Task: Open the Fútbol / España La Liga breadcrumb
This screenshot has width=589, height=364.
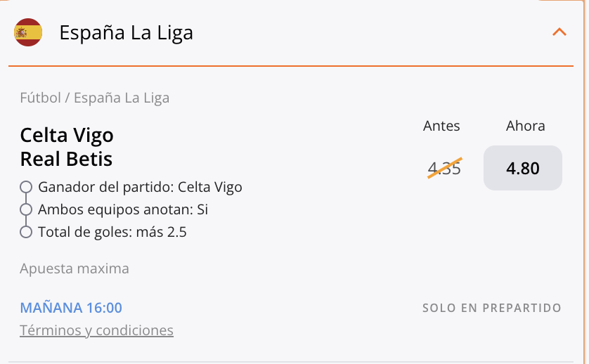Action: coord(94,98)
